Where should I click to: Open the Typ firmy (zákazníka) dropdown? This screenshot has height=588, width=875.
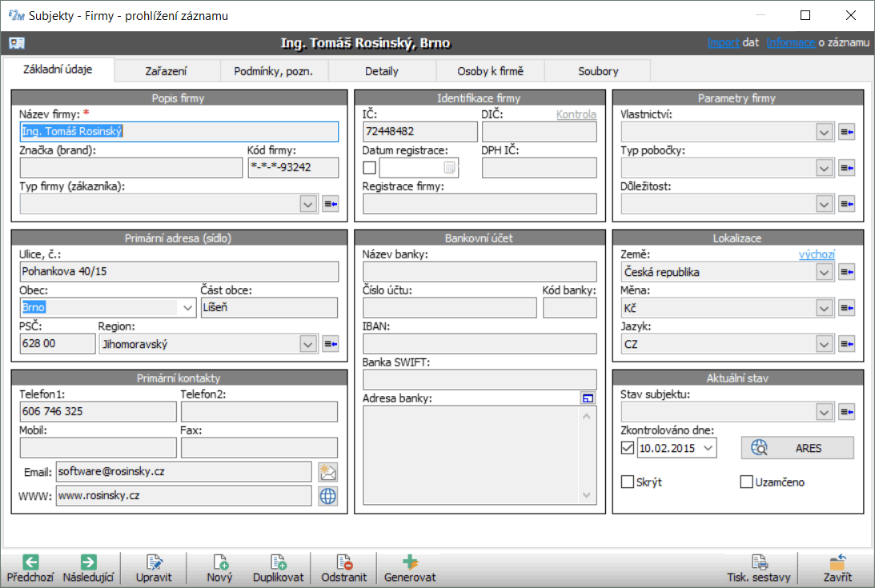tap(307, 204)
